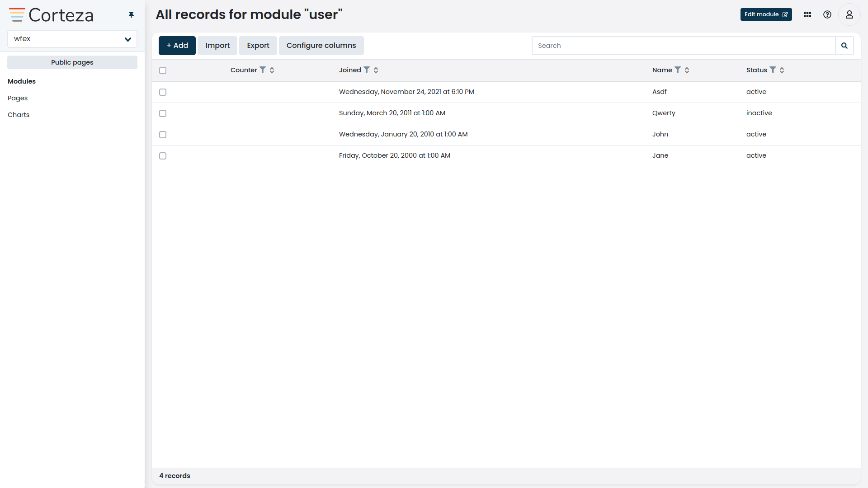Click the '4 records' footer text
Viewport: 868px width, 488px height.
click(175, 476)
